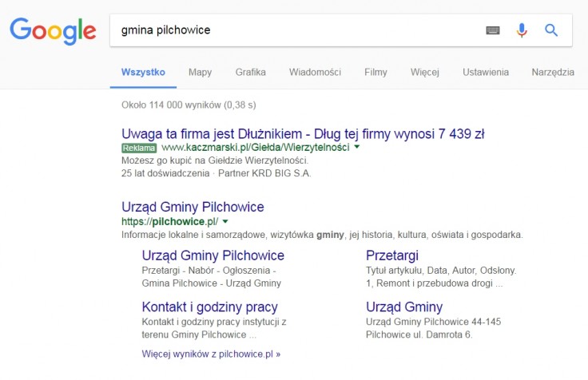Image resolution: width=588 pixels, height=380 pixels.
Task: Open the Przetargi sitelink
Action: click(392, 255)
